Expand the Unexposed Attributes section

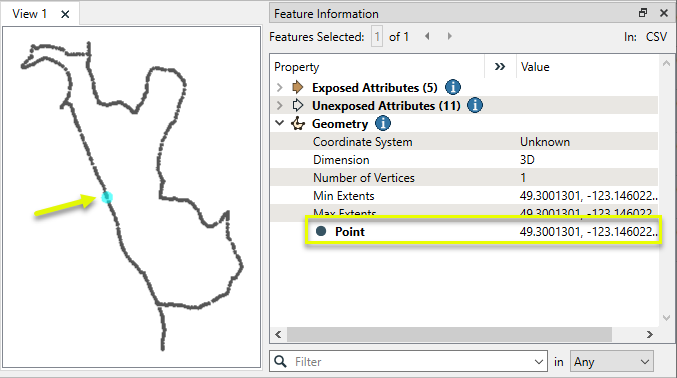(280, 105)
